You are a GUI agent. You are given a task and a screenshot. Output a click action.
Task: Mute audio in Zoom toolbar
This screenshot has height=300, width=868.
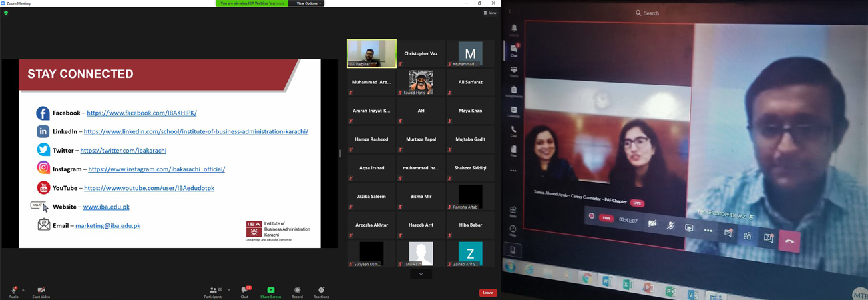[13, 291]
